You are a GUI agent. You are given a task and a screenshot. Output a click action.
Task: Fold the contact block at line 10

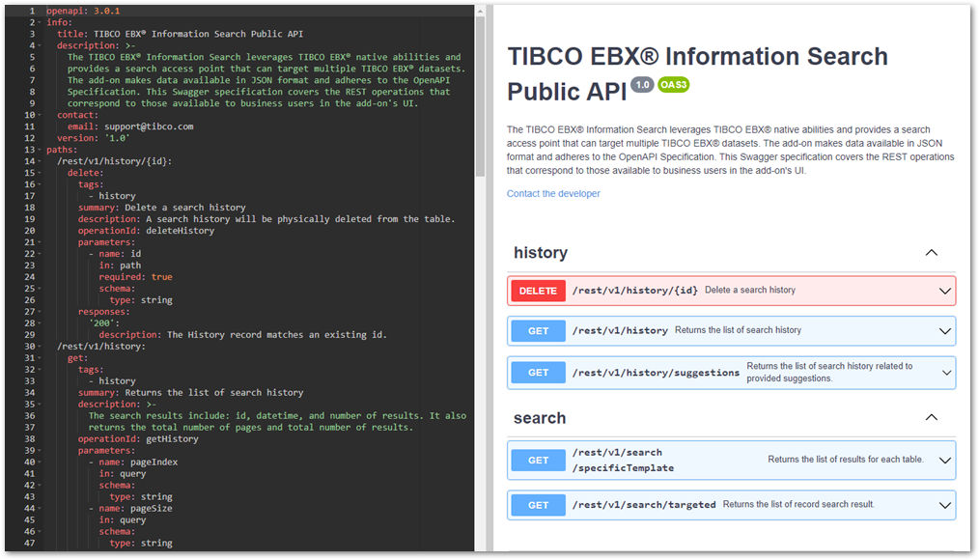click(x=40, y=115)
